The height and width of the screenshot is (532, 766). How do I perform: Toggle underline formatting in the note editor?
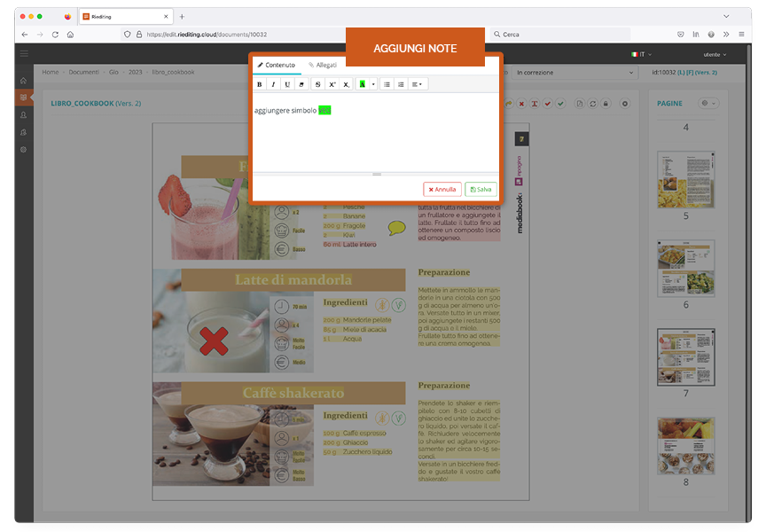(x=287, y=84)
